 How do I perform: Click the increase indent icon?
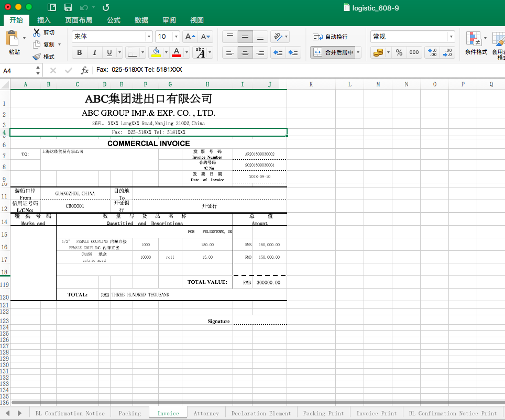pyautogui.click(x=293, y=52)
